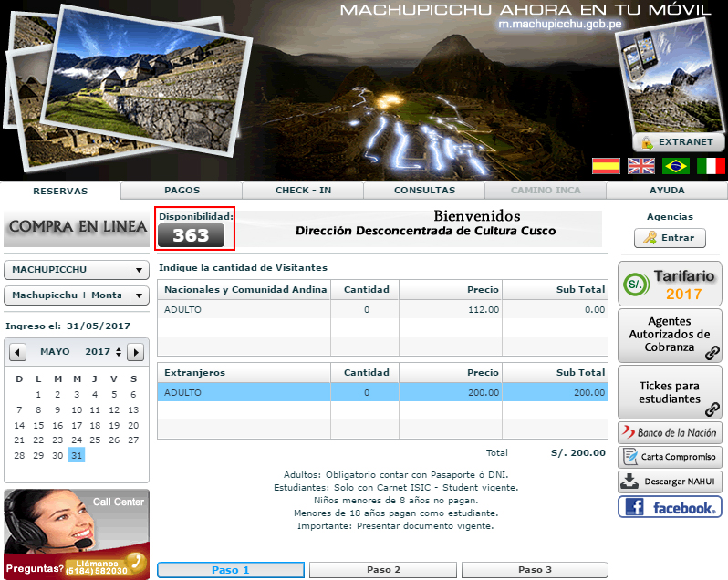728x580 pixels.
Task: Open the EXTRANET lock button
Action: 679,142
